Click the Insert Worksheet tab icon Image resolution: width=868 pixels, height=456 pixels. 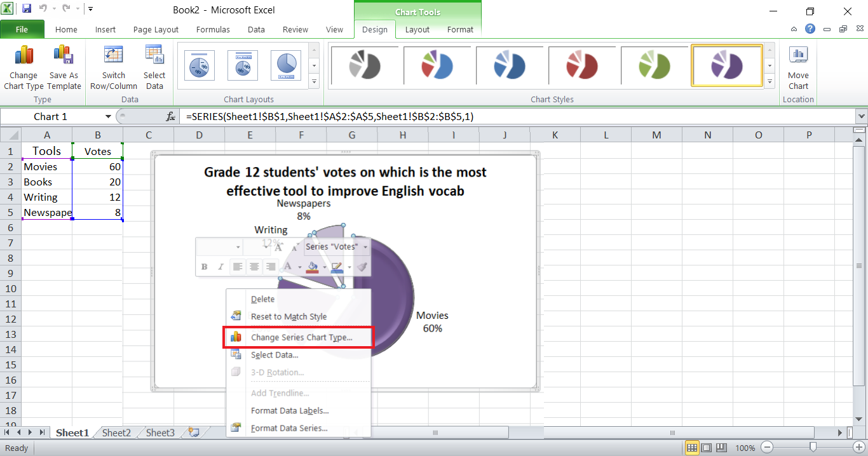193,433
